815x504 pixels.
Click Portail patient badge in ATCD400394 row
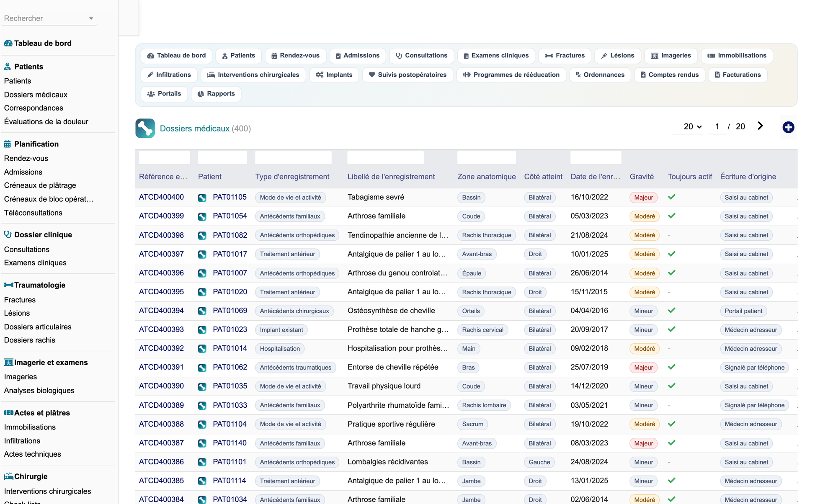[x=743, y=311]
